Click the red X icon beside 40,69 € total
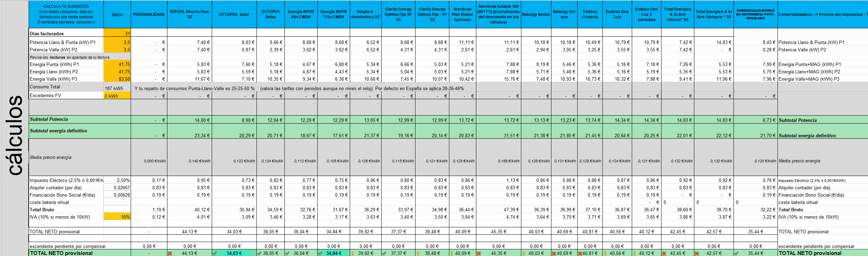This screenshot has width=868, height=256. [554, 253]
